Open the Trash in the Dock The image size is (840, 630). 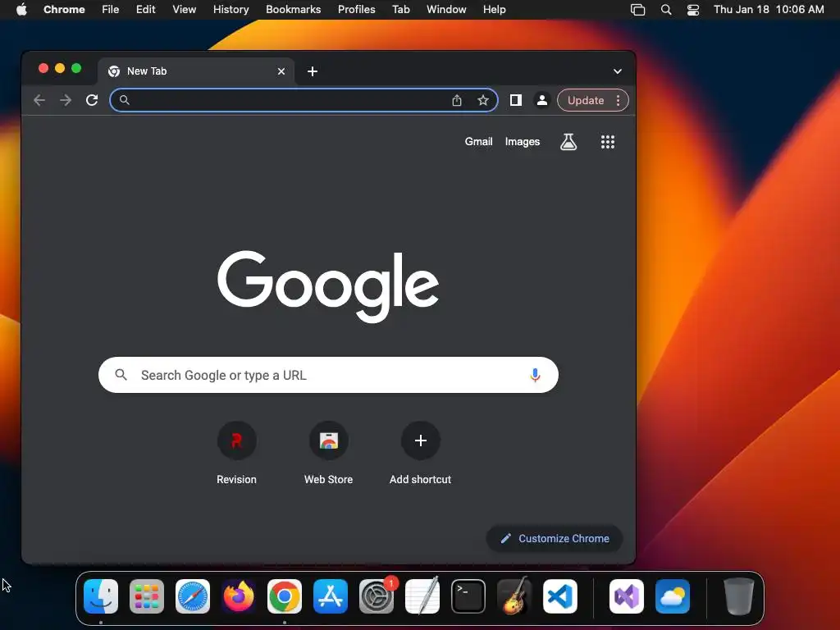(x=739, y=596)
